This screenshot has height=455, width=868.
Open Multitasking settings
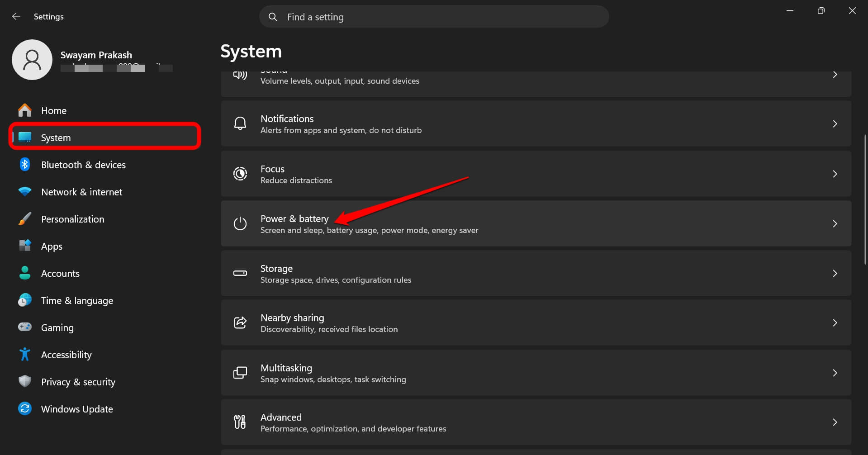pyautogui.click(x=536, y=373)
